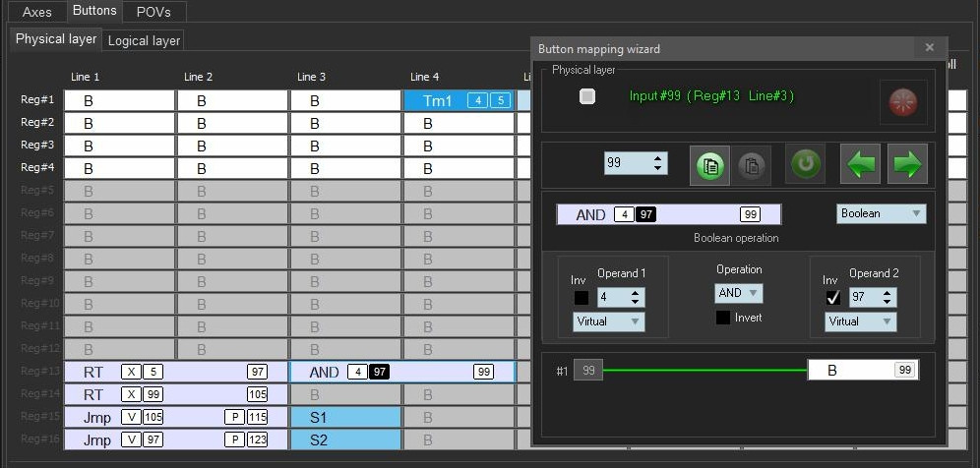Go to next input with right arrow

(907, 164)
